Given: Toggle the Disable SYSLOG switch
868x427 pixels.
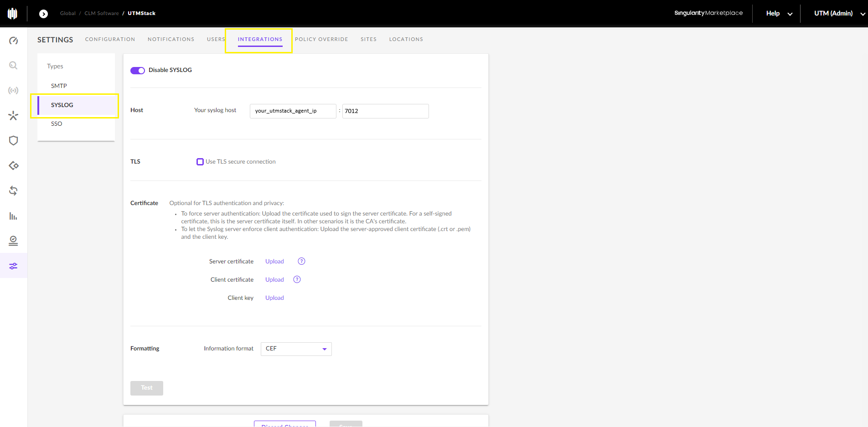Looking at the screenshot, I should [138, 70].
